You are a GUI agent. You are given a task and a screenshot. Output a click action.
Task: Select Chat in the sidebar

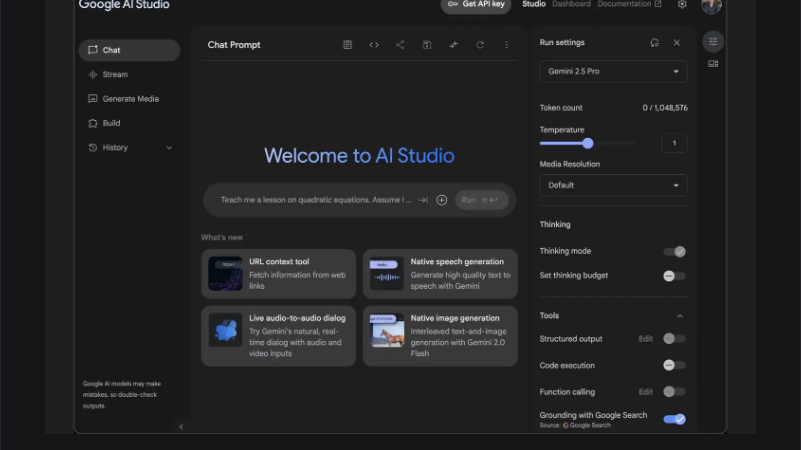[129, 50]
